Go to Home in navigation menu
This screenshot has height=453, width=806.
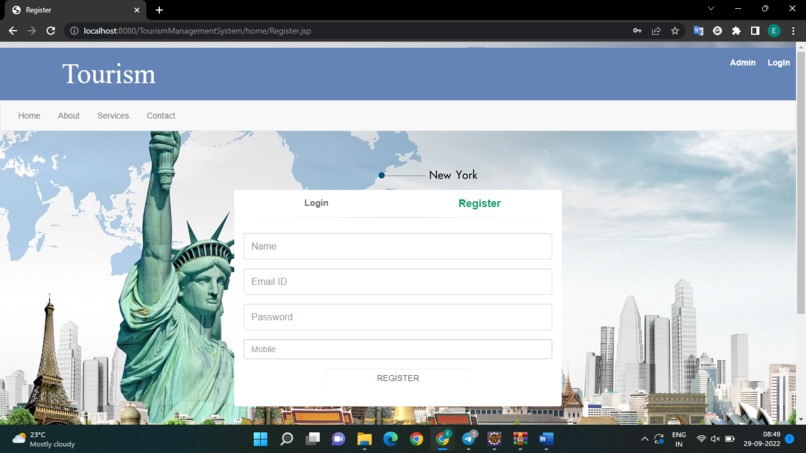click(x=29, y=116)
